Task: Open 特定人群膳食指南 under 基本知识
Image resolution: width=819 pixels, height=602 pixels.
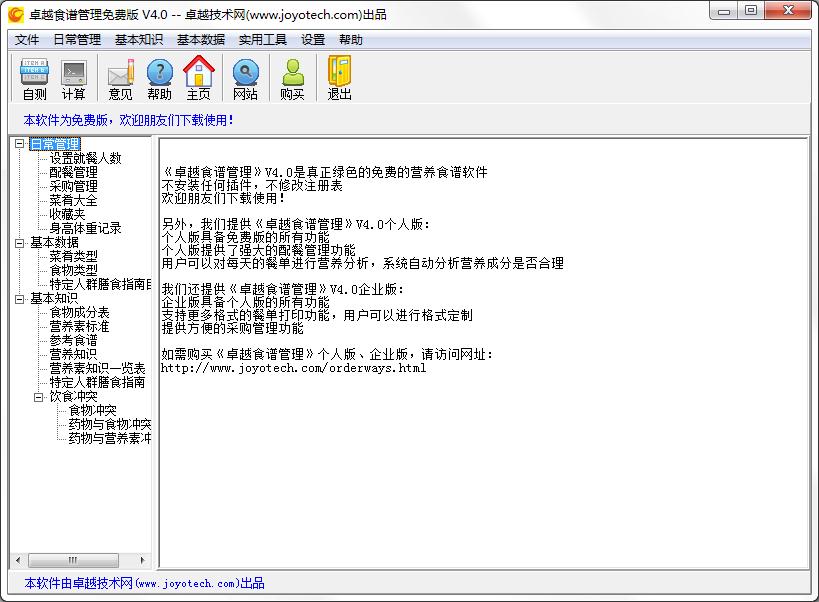Action: point(97,383)
